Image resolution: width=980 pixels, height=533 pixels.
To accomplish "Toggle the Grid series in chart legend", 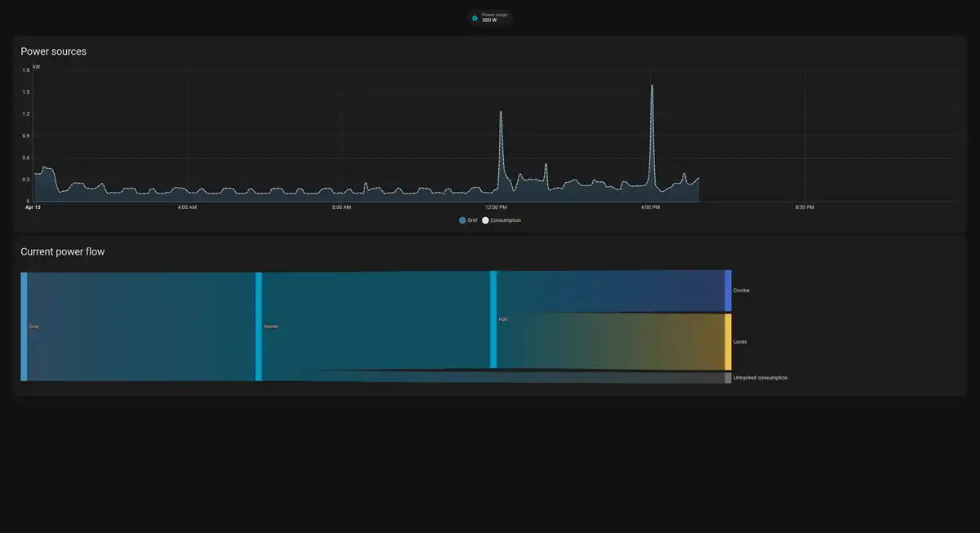I will tap(467, 220).
